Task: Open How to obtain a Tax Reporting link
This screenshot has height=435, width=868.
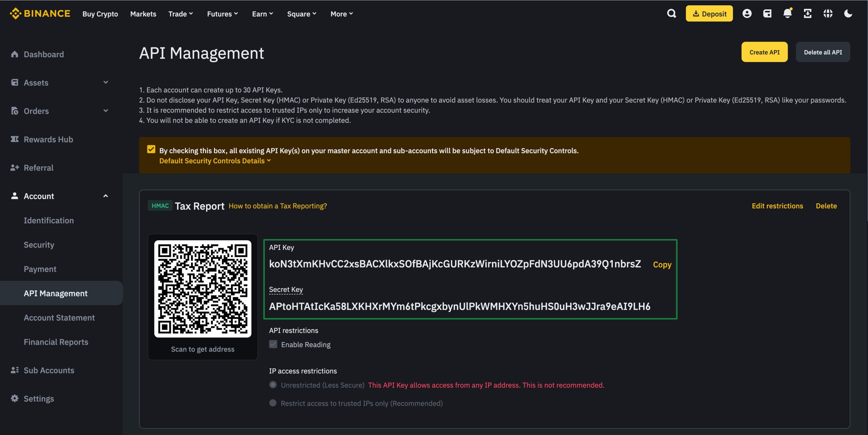Action: click(278, 206)
